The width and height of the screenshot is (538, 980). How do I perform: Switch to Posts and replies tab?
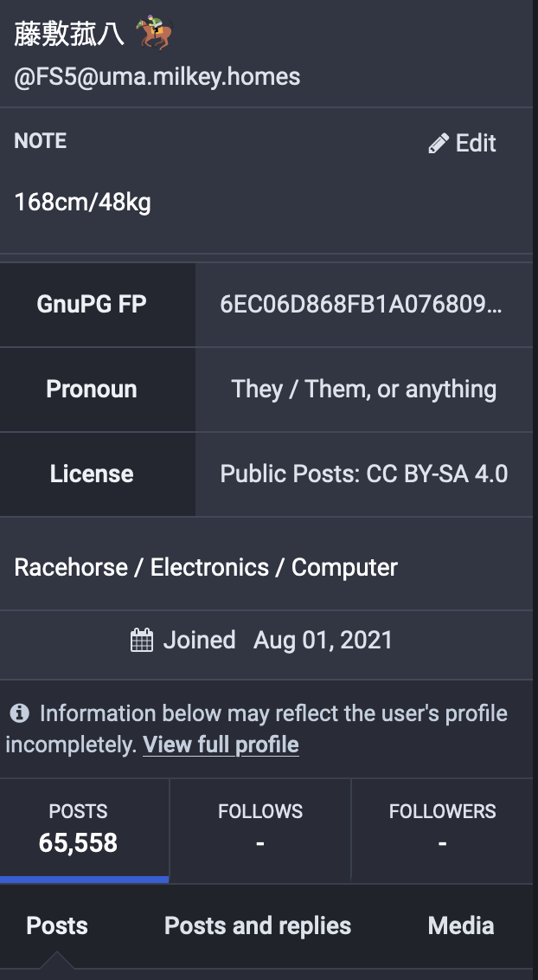tap(258, 925)
